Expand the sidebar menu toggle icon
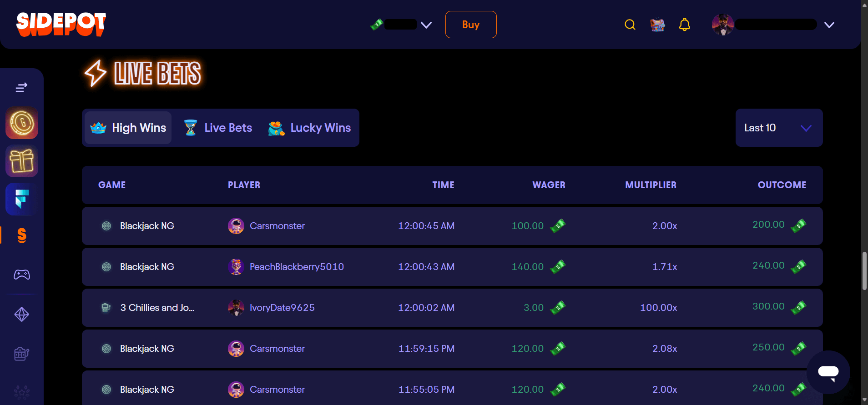This screenshot has height=405, width=868. click(21, 87)
